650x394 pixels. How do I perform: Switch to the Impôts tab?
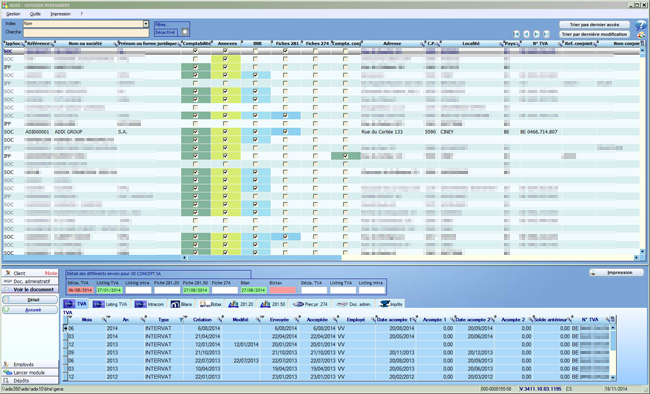click(391, 304)
